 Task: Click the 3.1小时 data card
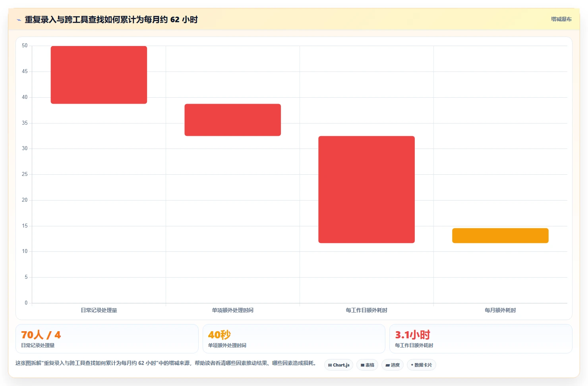coord(481,339)
